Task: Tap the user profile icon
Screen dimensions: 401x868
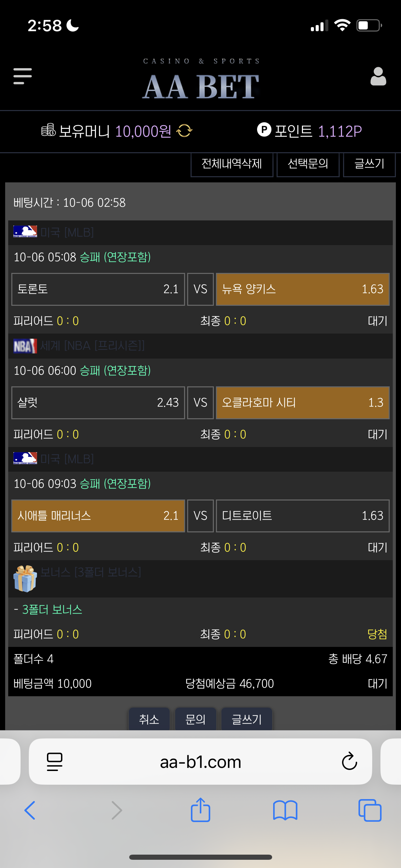Action: [378, 76]
